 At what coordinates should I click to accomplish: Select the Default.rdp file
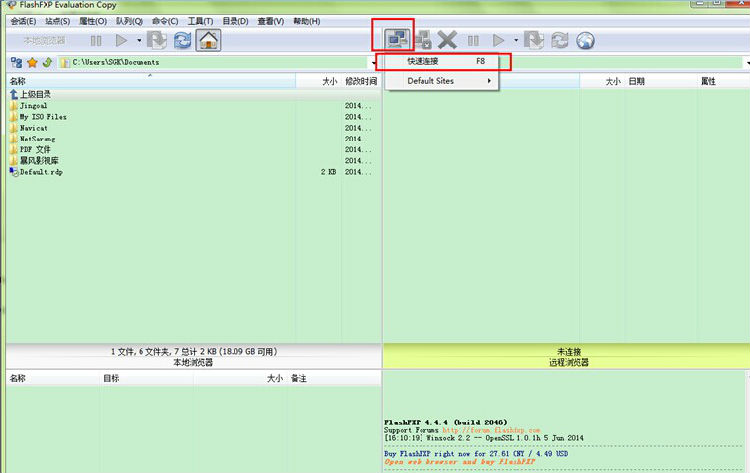point(42,171)
